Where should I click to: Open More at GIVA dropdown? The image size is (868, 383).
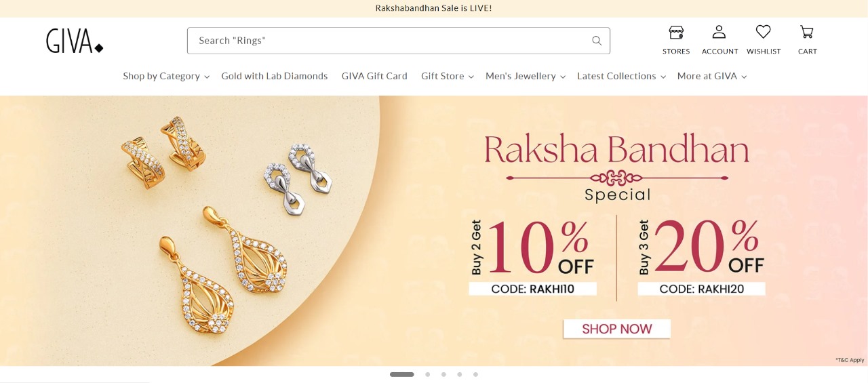712,76
